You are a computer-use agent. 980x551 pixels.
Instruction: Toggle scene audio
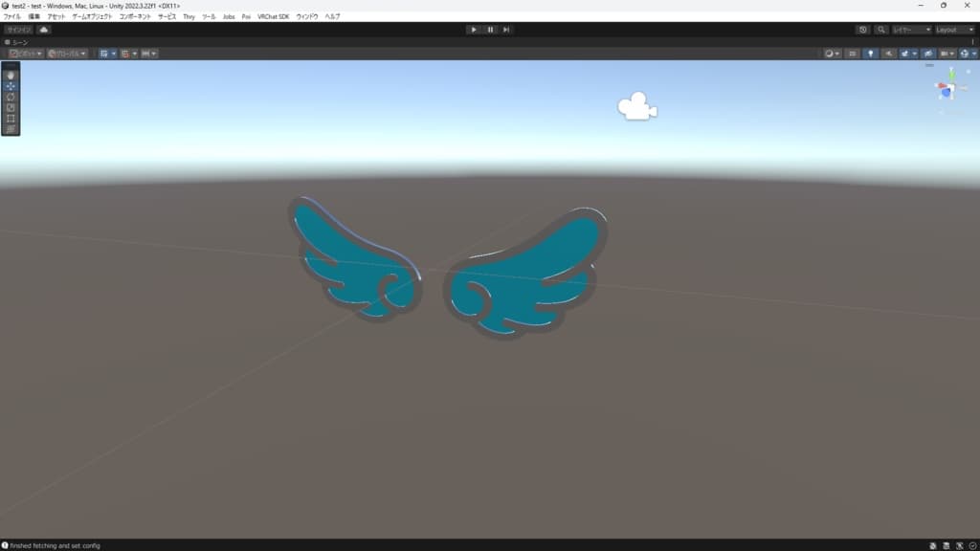coord(888,54)
